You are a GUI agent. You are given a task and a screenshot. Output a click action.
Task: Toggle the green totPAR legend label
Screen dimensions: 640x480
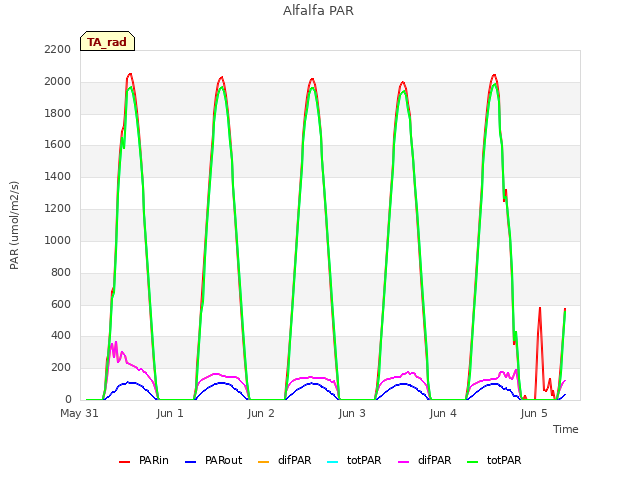click(x=504, y=460)
